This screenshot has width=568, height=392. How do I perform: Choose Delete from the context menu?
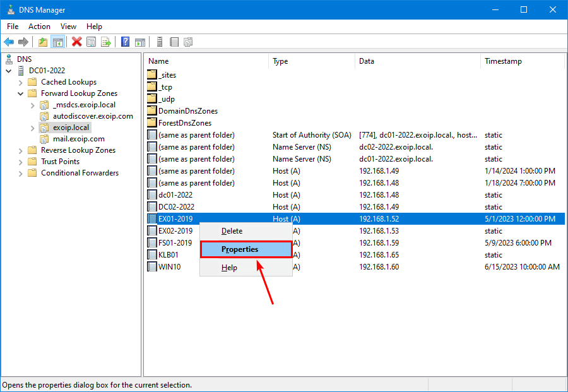click(x=246, y=231)
